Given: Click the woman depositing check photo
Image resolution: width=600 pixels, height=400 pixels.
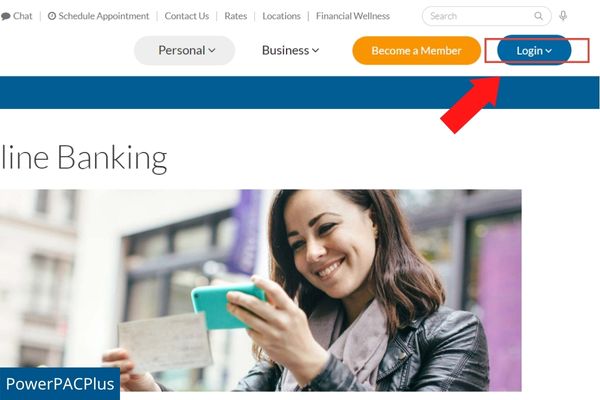Looking at the screenshot, I should click(x=261, y=290).
